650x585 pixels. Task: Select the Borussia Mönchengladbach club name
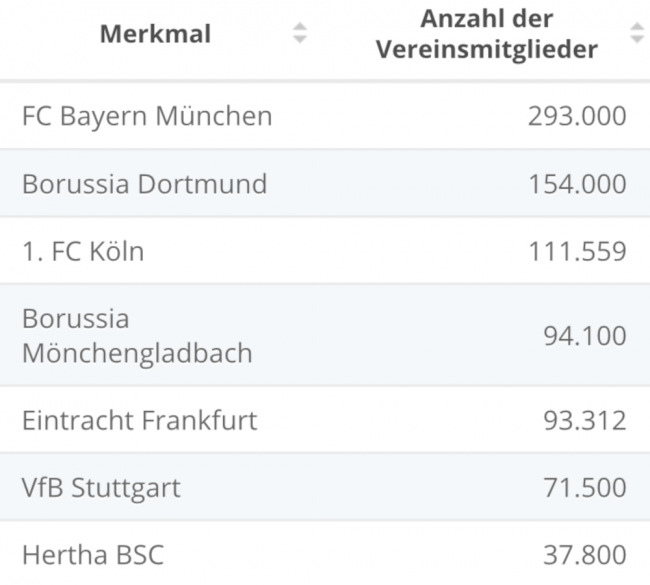click(x=137, y=336)
